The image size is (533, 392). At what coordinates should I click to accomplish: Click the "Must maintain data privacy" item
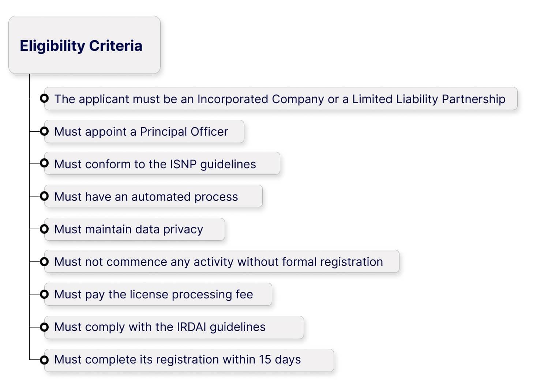point(128,229)
